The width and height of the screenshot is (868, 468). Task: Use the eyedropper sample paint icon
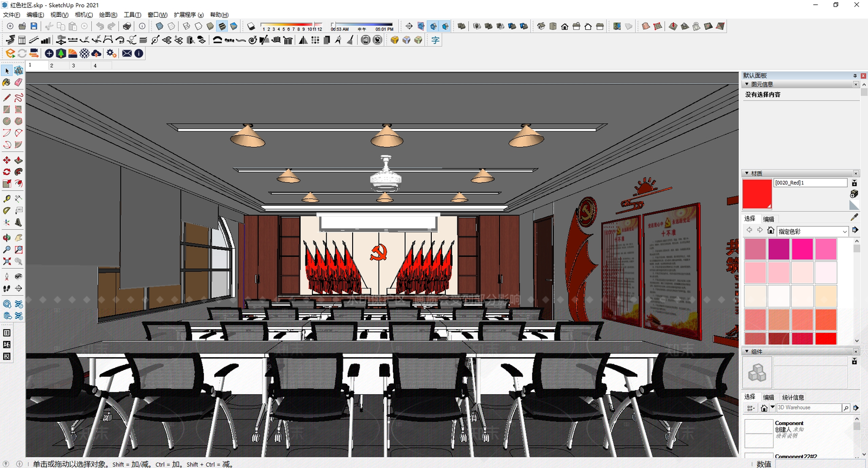854,217
